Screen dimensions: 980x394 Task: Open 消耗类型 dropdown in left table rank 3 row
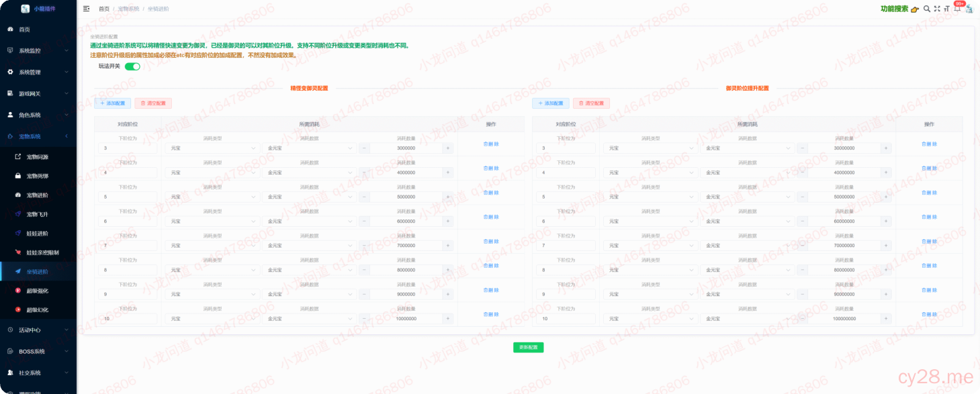[212, 148]
